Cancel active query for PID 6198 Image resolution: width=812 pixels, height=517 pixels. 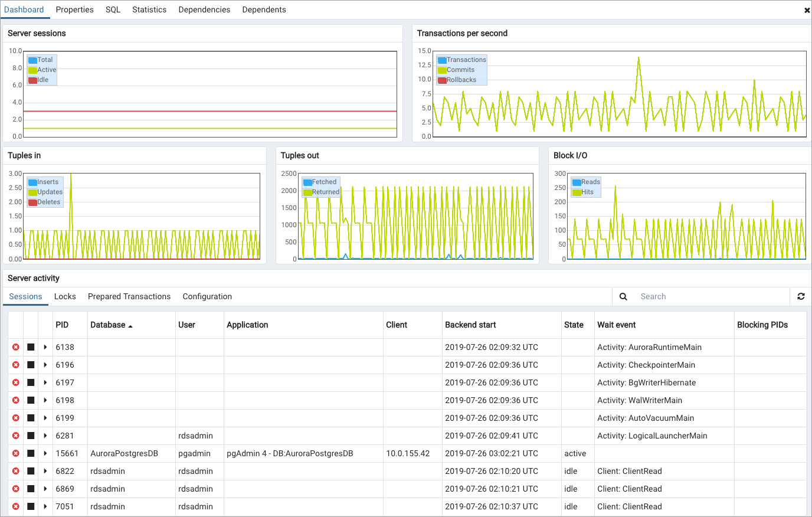tap(31, 400)
